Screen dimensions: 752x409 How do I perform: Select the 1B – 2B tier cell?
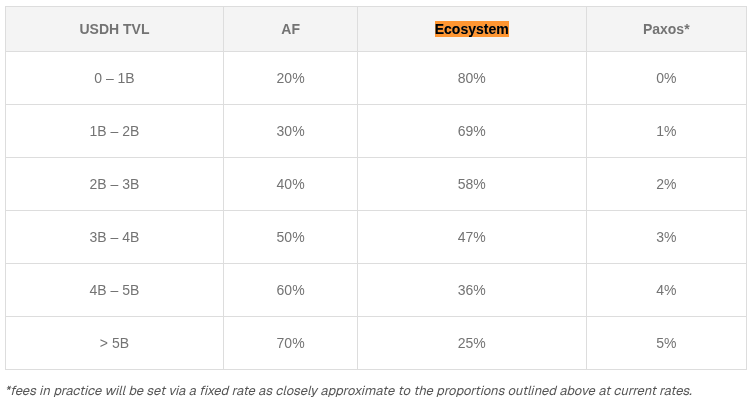click(114, 131)
